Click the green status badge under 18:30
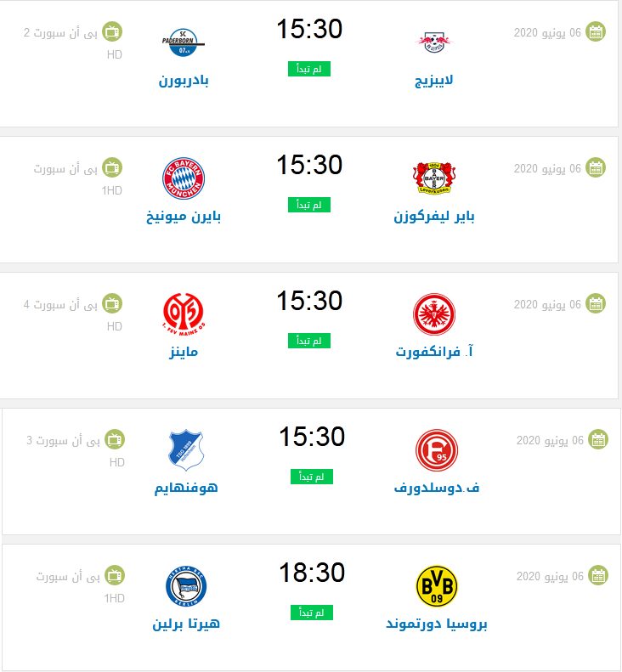This screenshot has width=622, height=672. (312, 613)
